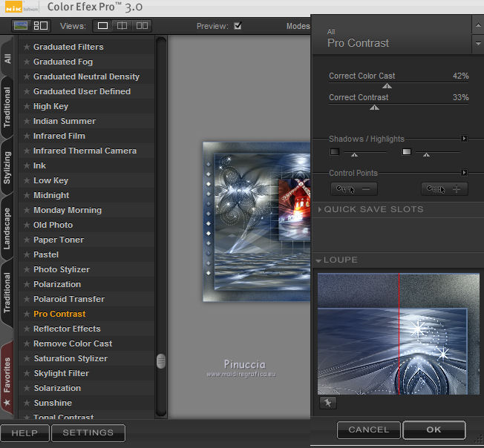
Task: Favorite the High Key star
Action: click(27, 106)
